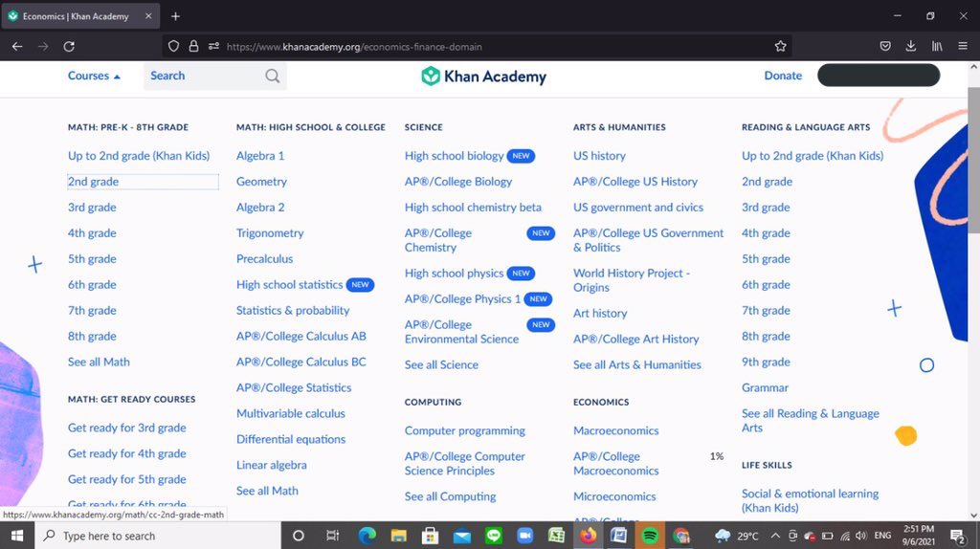Open Get ready for 3rd grade
This screenshot has height=549, width=980.
(127, 428)
